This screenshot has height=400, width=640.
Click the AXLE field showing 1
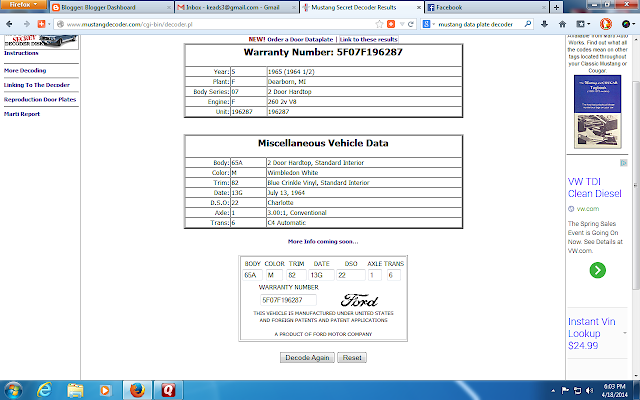[375, 275]
